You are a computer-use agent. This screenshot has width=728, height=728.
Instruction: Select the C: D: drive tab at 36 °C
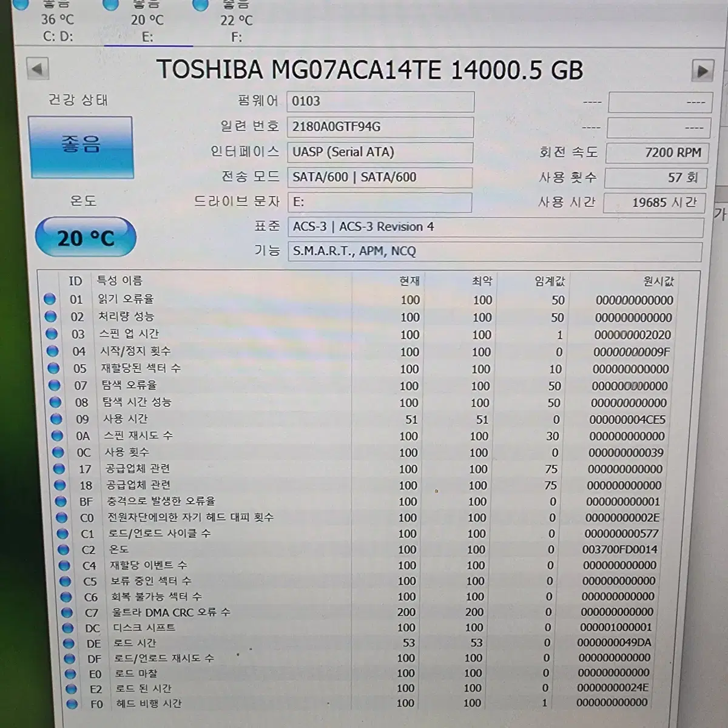point(58,23)
